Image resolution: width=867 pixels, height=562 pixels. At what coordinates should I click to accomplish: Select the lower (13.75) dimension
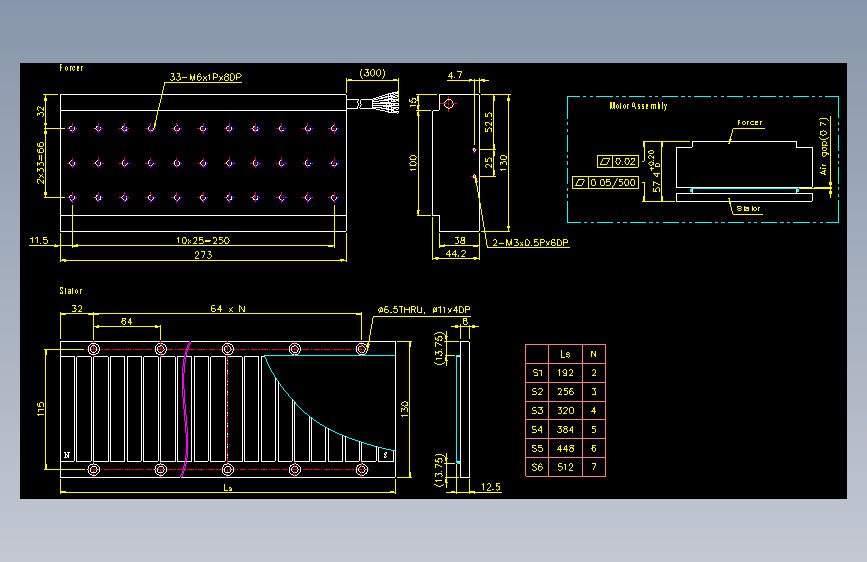coord(439,470)
